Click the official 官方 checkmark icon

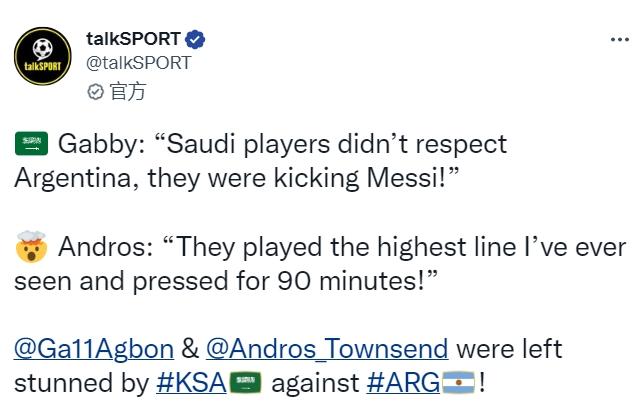95,92
